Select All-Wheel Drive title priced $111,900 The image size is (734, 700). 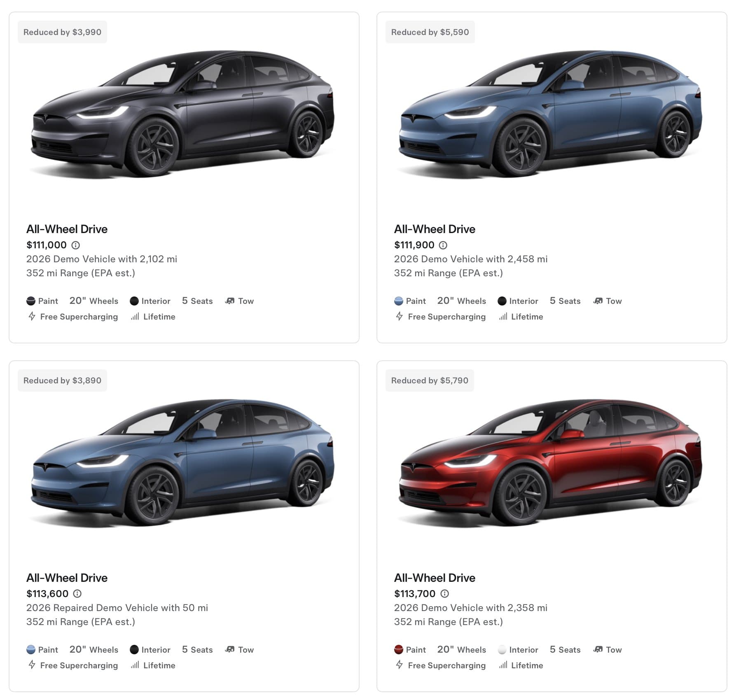point(435,229)
